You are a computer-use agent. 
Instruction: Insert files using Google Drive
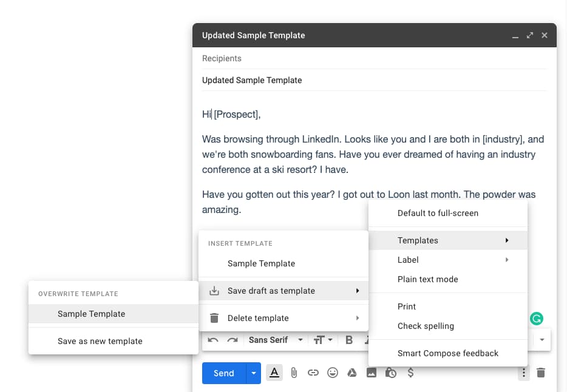(352, 373)
